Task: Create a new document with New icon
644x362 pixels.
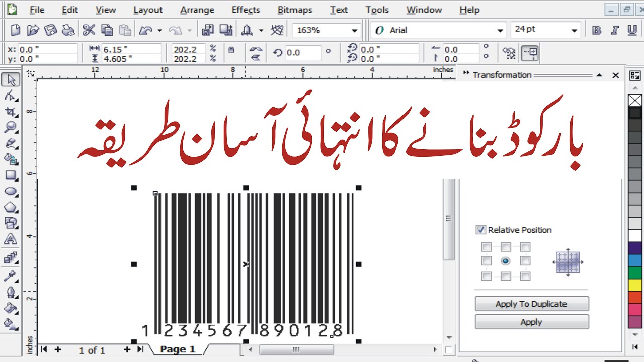Action: point(16,31)
